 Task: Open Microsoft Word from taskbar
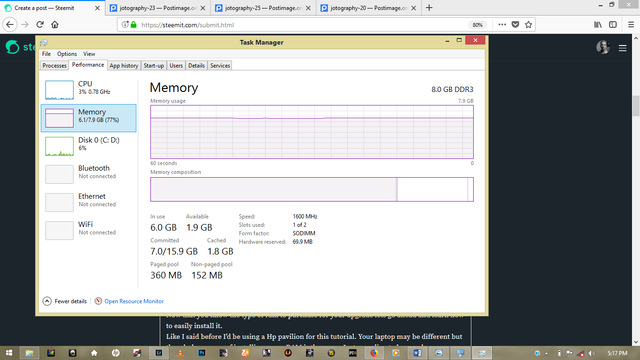pos(417,353)
